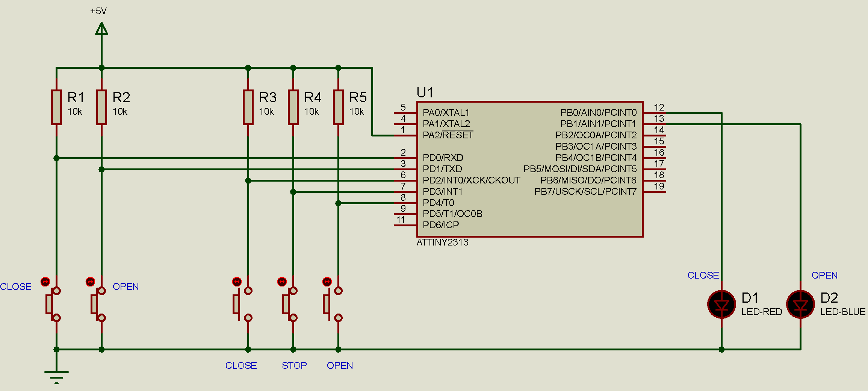Screen dimensions: 868x391
Task: Click the PD6/ICP pin label
Action: pos(441,225)
